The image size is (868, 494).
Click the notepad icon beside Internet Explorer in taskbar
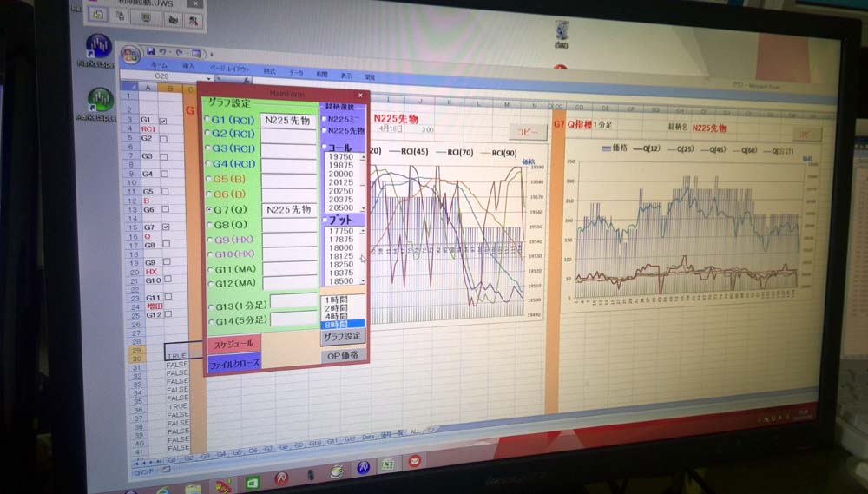coord(193,490)
